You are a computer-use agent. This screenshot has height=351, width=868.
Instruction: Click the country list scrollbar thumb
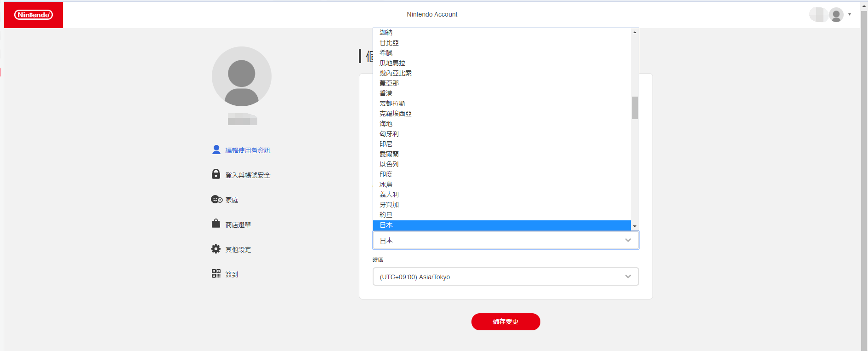(x=635, y=108)
